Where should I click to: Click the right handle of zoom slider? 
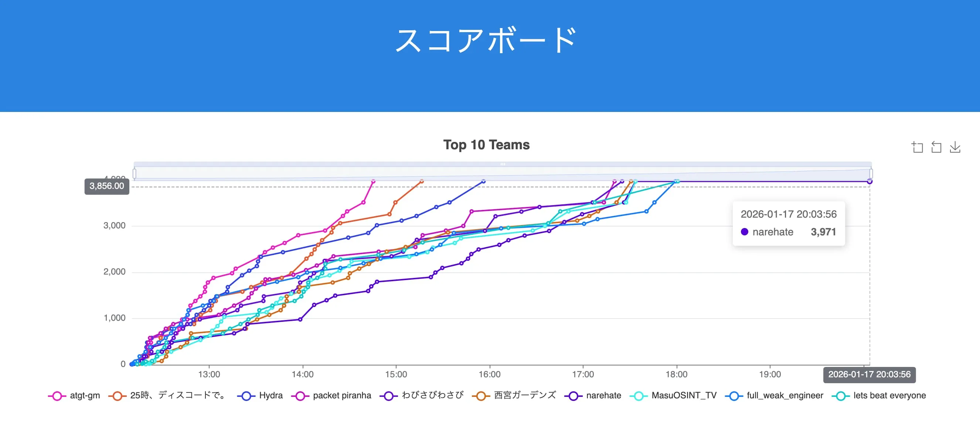tap(871, 174)
